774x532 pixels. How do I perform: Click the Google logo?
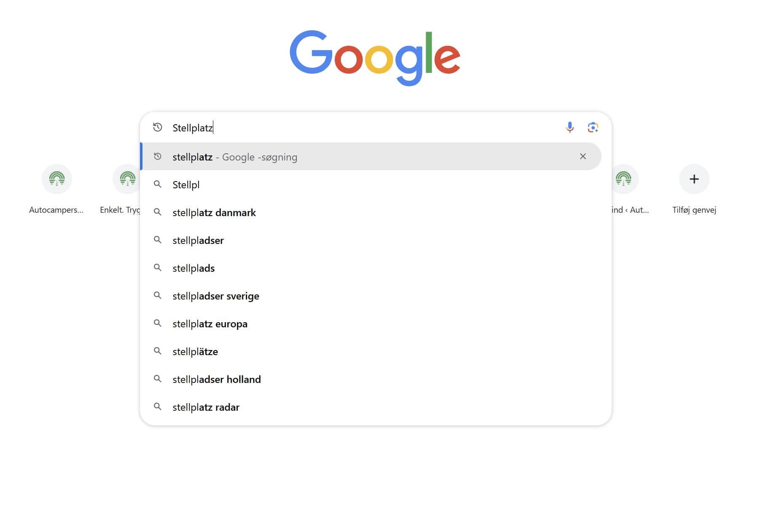[x=375, y=58]
